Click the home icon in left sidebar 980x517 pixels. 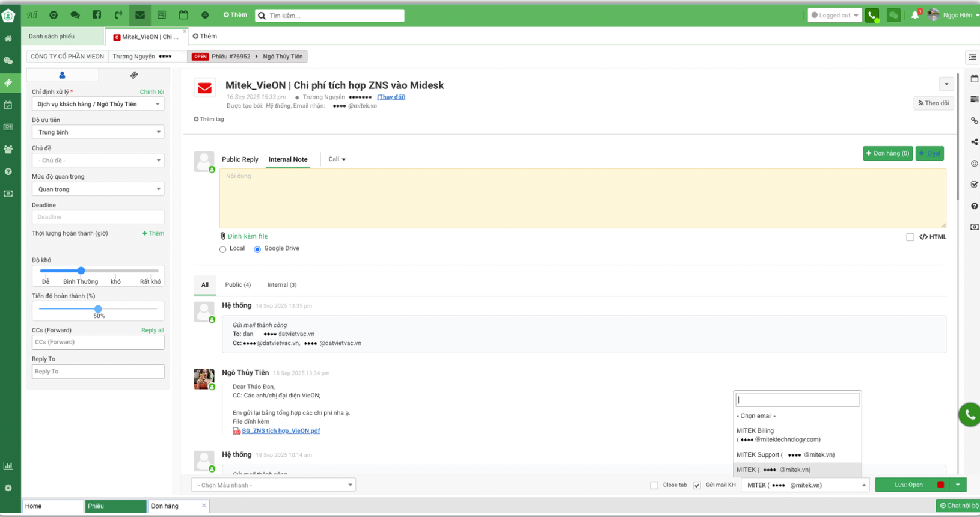tap(8, 39)
